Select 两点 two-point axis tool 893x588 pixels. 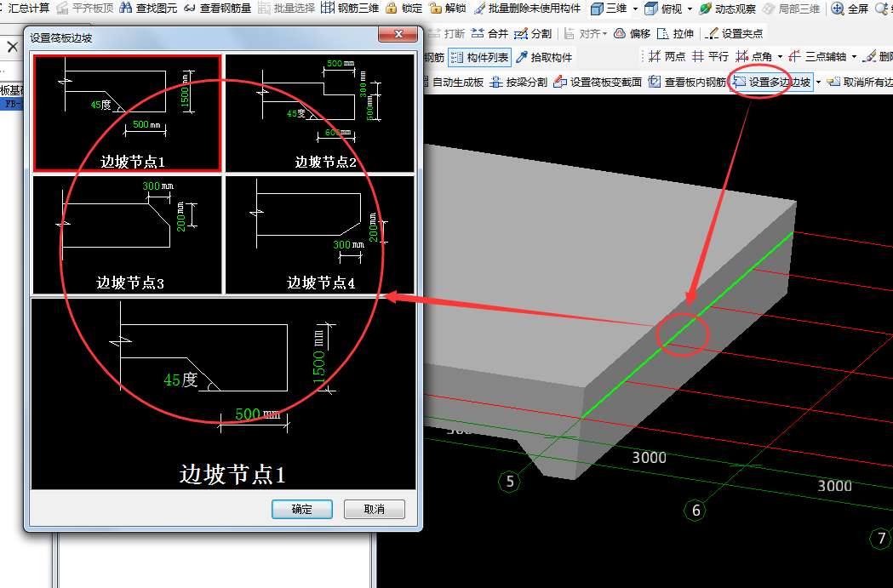click(x=667, y=56)
